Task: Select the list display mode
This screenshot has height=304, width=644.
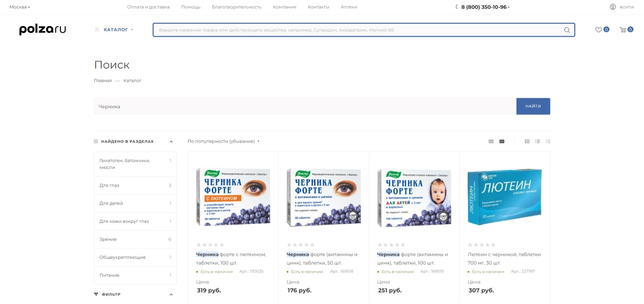Action: 537,141
